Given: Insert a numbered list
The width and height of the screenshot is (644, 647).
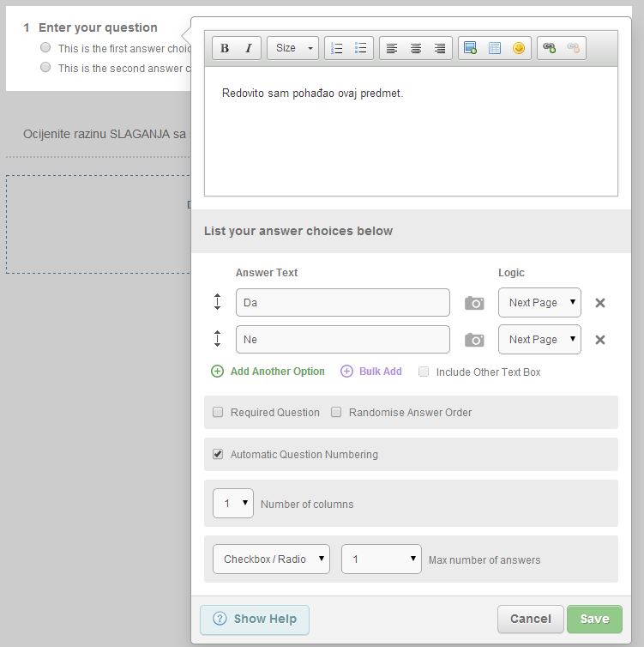Looking at the screenshot, I should coord(337,48).
